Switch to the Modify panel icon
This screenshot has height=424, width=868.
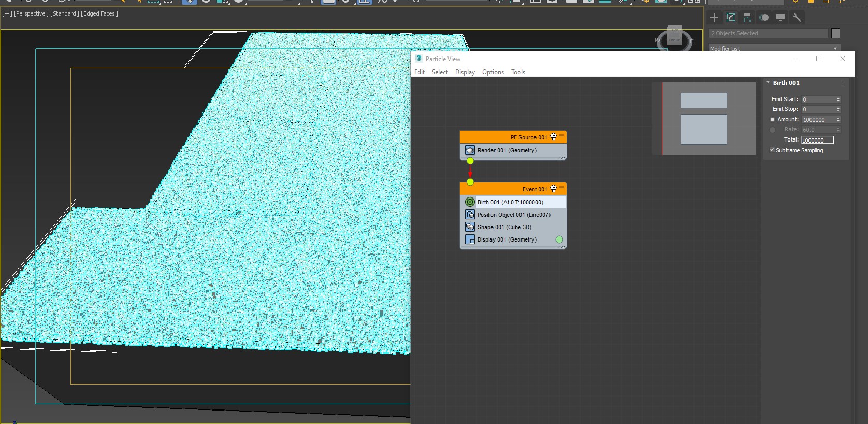(x=731, y=18)
